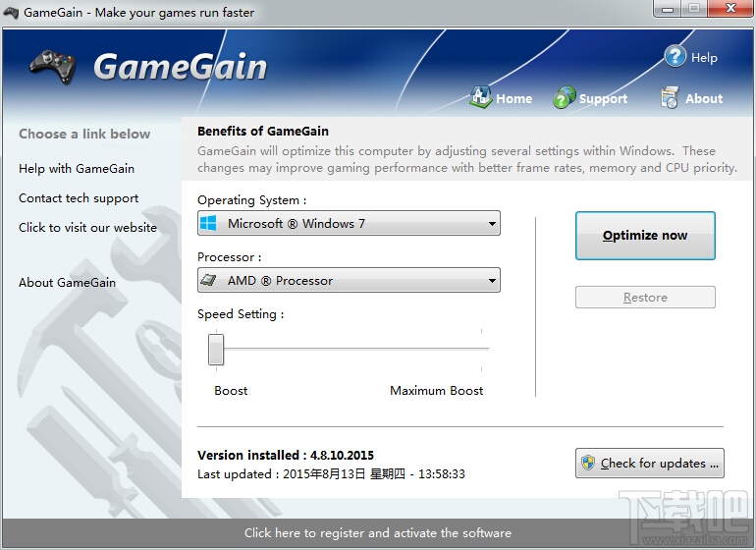The width and height of the screenshot is (756, 550).
Task: Click the Speed Setting slider thumb
Action: click(x=216, y=350)
